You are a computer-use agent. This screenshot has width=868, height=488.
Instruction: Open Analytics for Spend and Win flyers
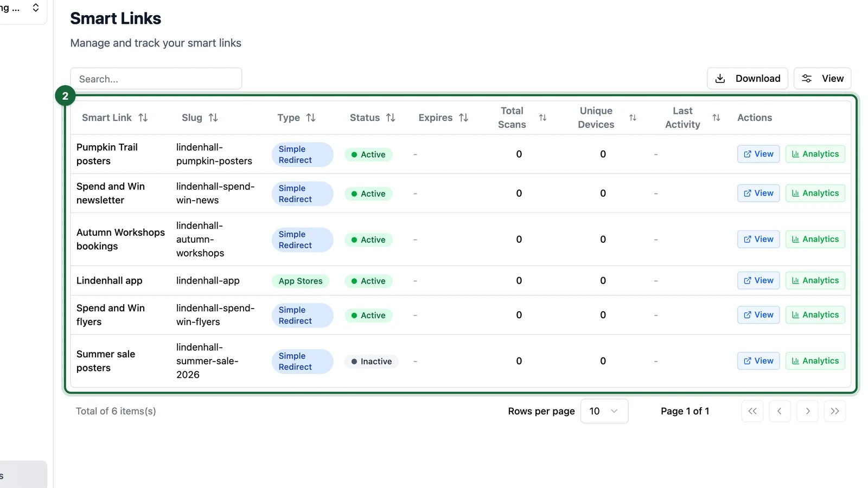tap(815, 314)
